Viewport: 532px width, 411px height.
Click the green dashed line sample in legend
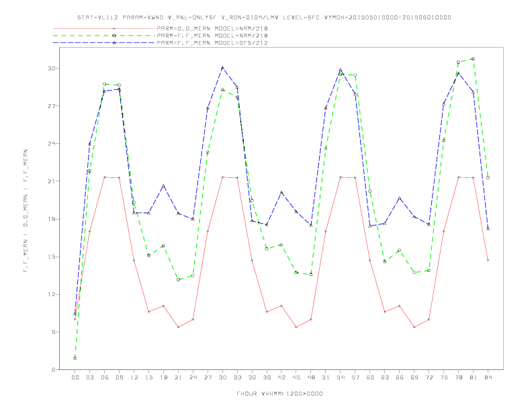104,36
